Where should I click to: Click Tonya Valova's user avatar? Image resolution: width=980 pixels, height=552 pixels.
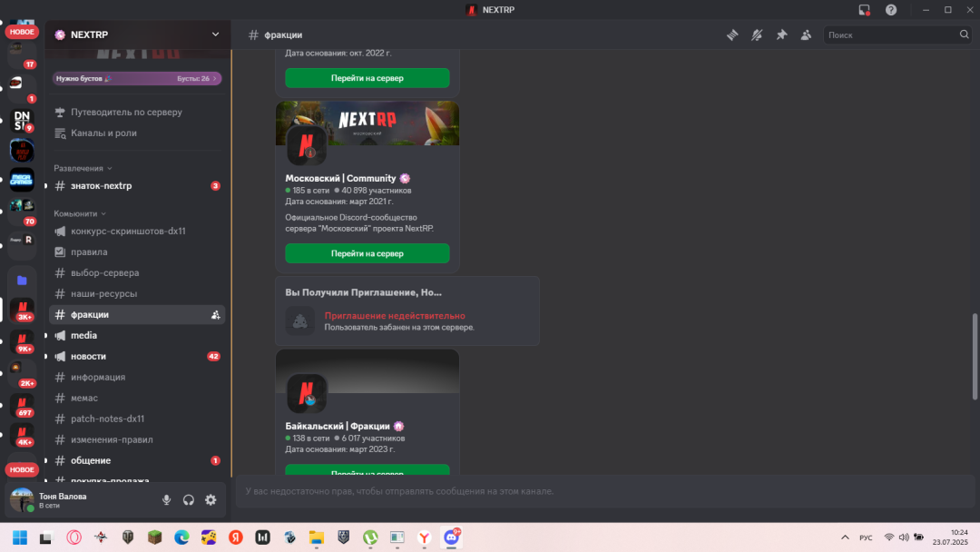click(x=22, y=500)
